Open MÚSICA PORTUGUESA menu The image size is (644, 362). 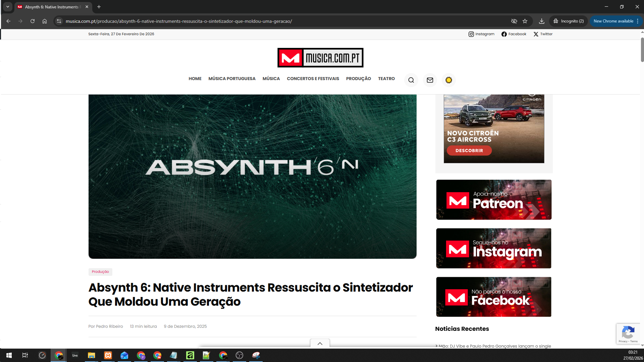[x=232, y=79]
